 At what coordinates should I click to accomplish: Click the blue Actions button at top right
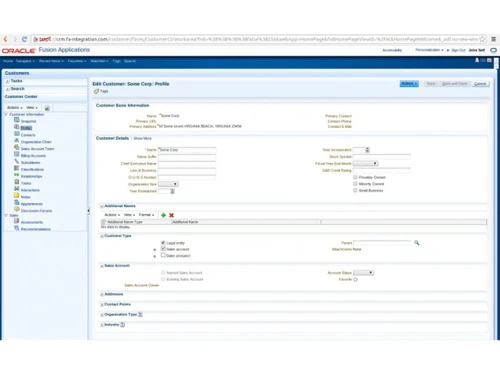point(409,84)
